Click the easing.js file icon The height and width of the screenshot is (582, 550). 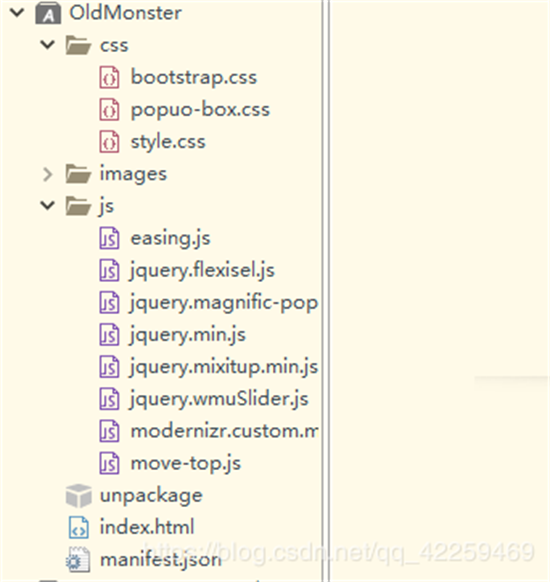pyautogui.click(x=109, y=238)
